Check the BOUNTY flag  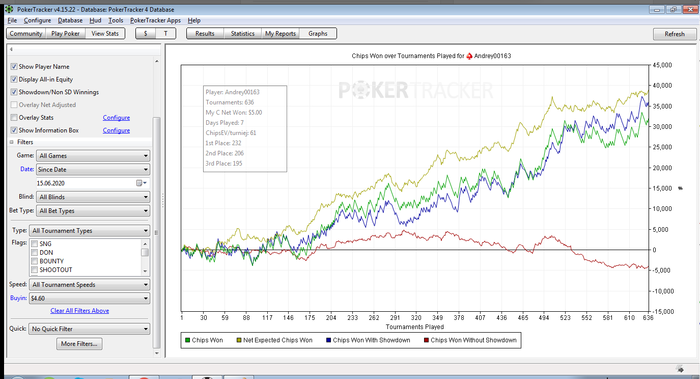coord(34,261)
